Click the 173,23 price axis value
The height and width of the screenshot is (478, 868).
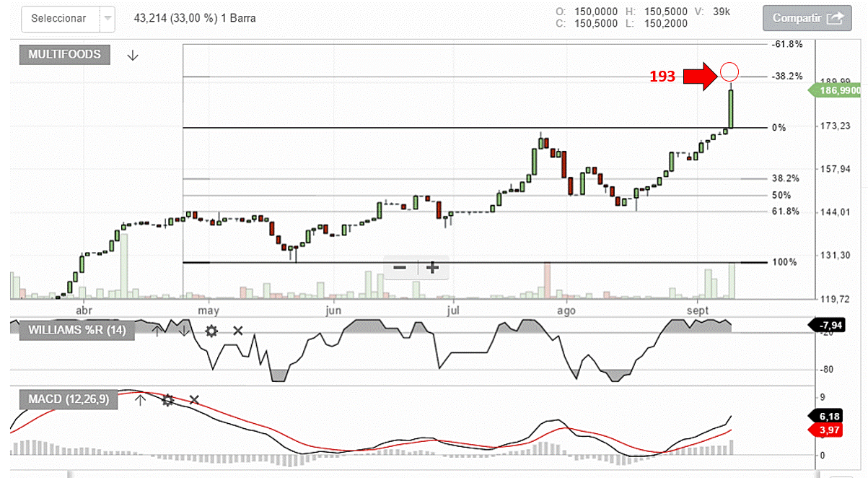(836, 126)
